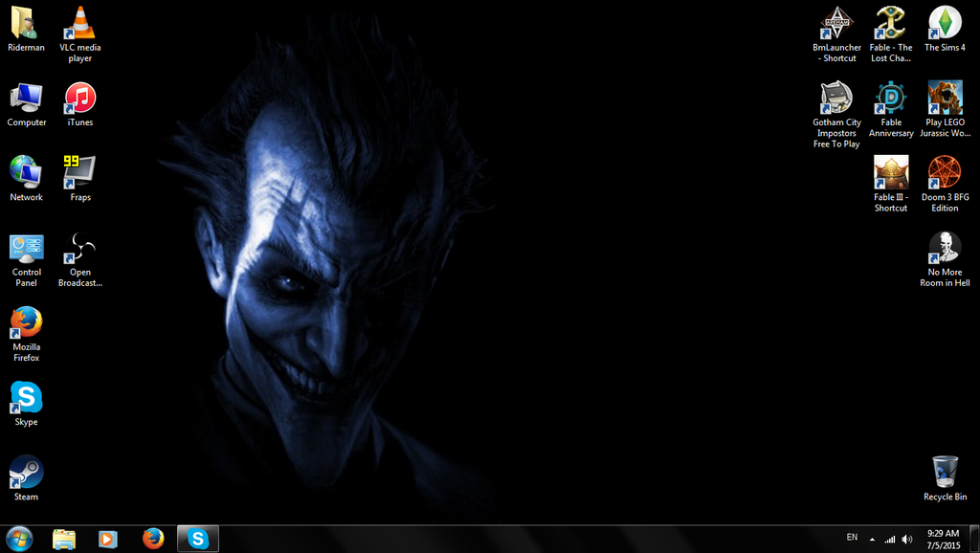Click the Recycle Bin icon
The image size is (980, 553).
[945, 478]
